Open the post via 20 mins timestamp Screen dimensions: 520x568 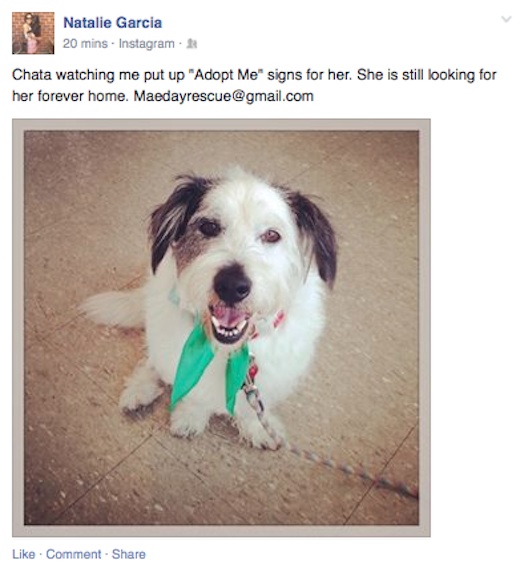click(85, 44)
